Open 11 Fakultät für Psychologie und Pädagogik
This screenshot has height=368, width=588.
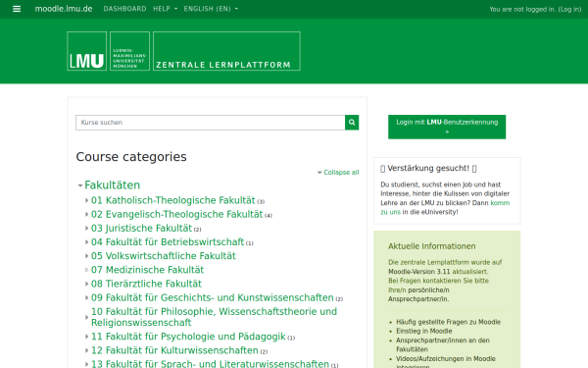tap(188, 337)
